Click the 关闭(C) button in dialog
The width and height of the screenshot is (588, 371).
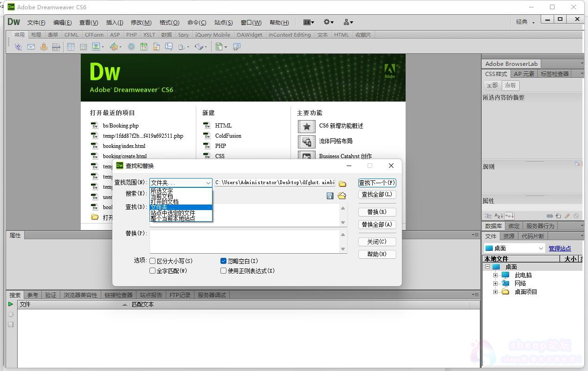click(x=377, y=242)
